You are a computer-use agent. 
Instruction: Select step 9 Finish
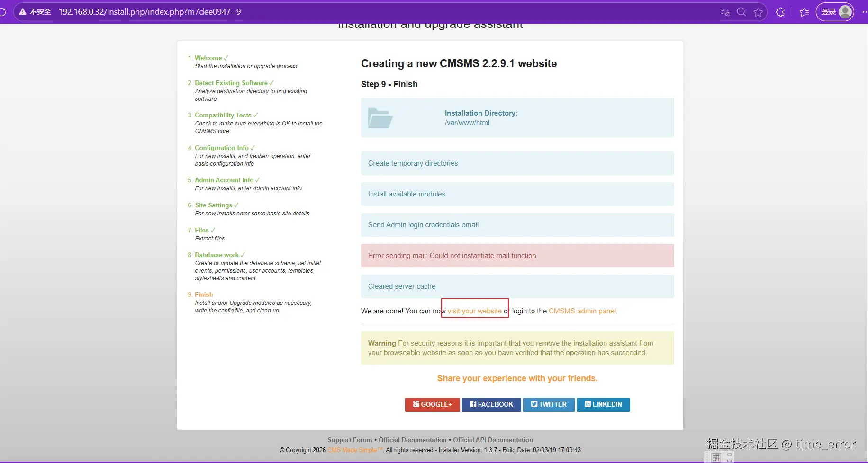[x=204, y=295]
